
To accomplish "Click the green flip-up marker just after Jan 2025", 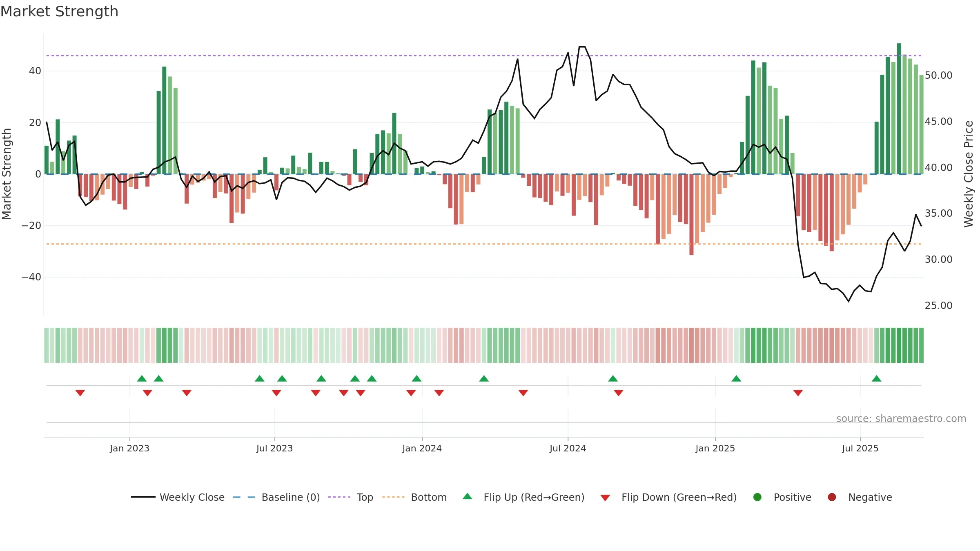I will pos(736,378).
